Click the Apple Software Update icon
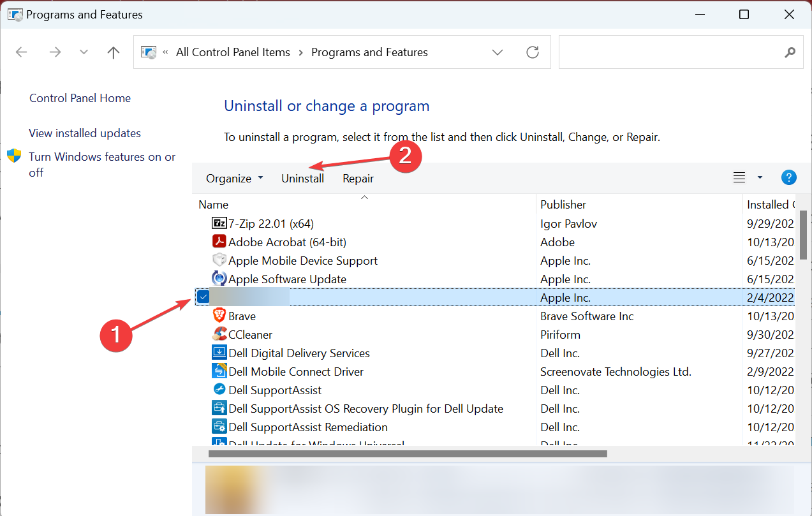 coord(219,279)
